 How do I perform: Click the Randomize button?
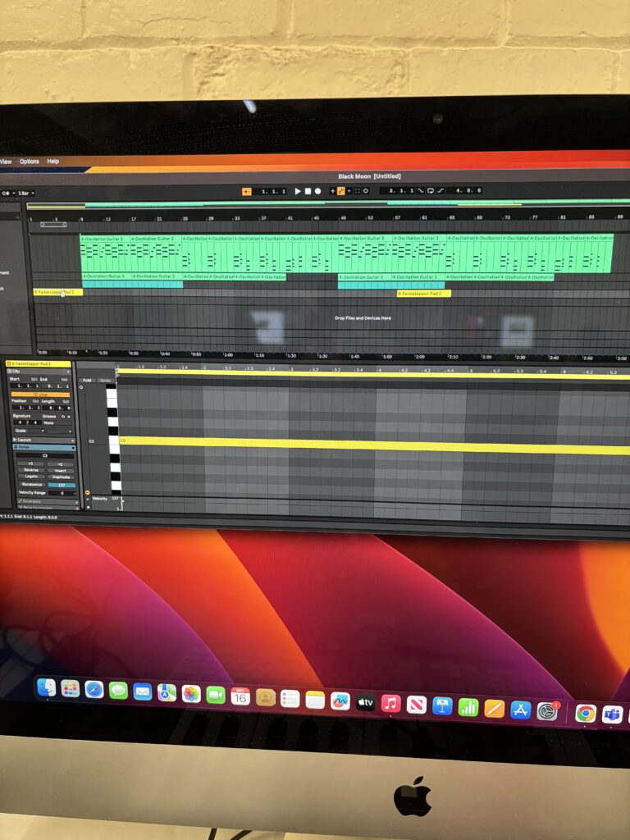tap(32, 484)
